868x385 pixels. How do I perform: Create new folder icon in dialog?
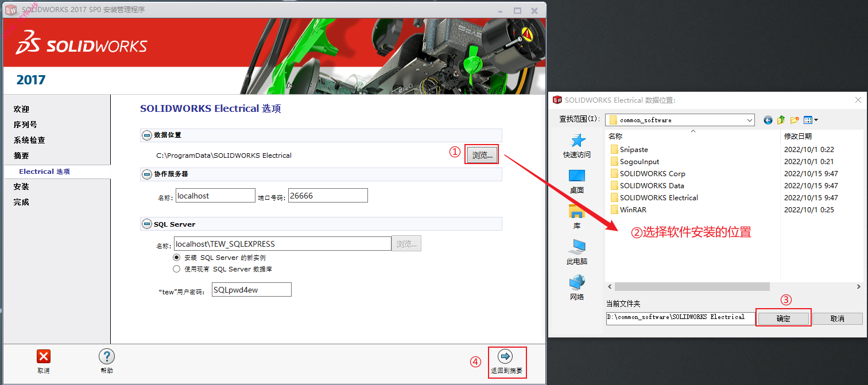tap(795, 120)
